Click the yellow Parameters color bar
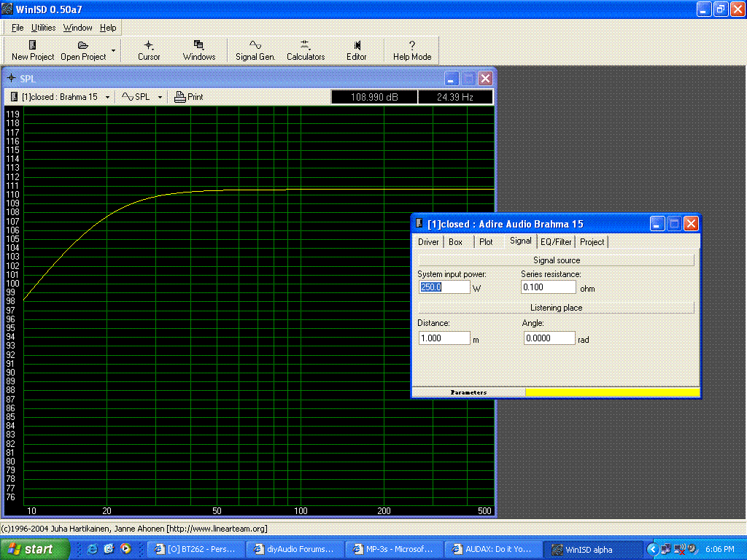The height and width of the screenshot is (560, 747). point(613,392)
